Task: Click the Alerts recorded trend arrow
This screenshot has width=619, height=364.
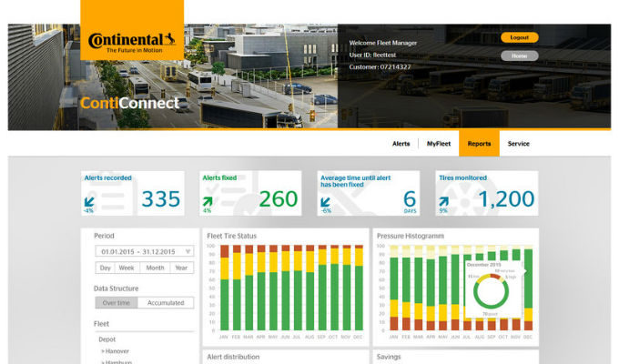Action: pyautogui.click(x=89, y=201)
